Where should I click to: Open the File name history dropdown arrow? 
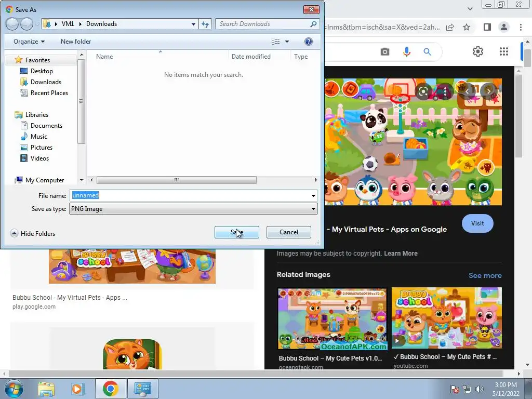click(x=313, y=195)
